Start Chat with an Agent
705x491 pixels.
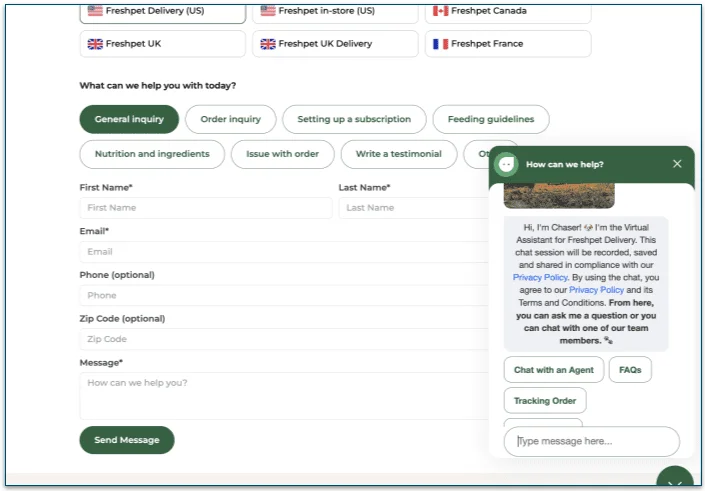point(554,370)
